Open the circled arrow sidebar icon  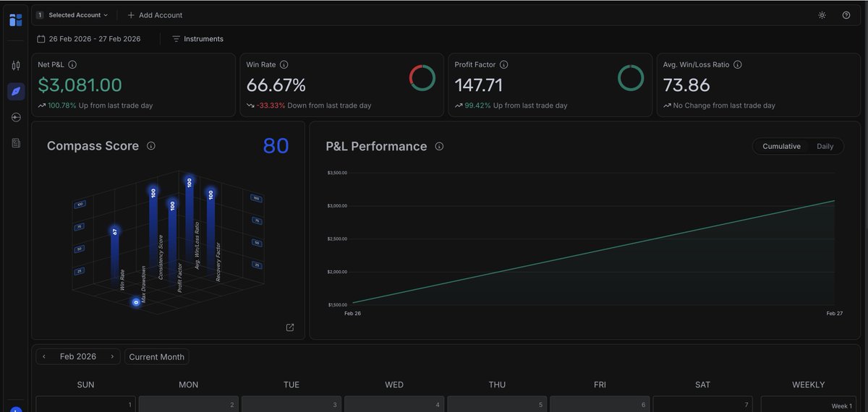[x=16, y=117]
